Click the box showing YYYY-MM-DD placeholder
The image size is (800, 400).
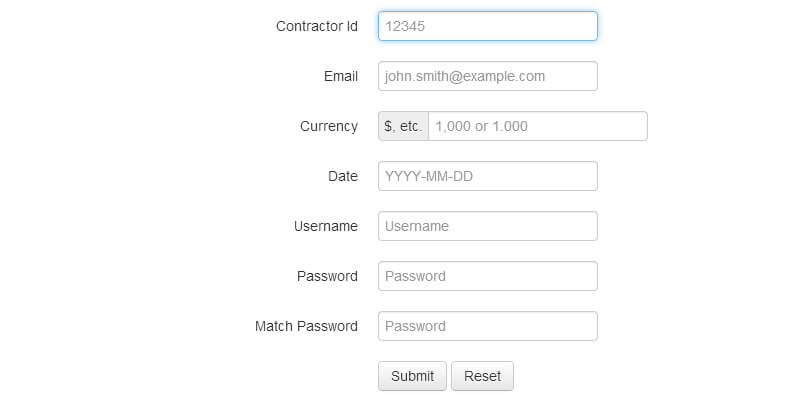[x=487, y=176]
